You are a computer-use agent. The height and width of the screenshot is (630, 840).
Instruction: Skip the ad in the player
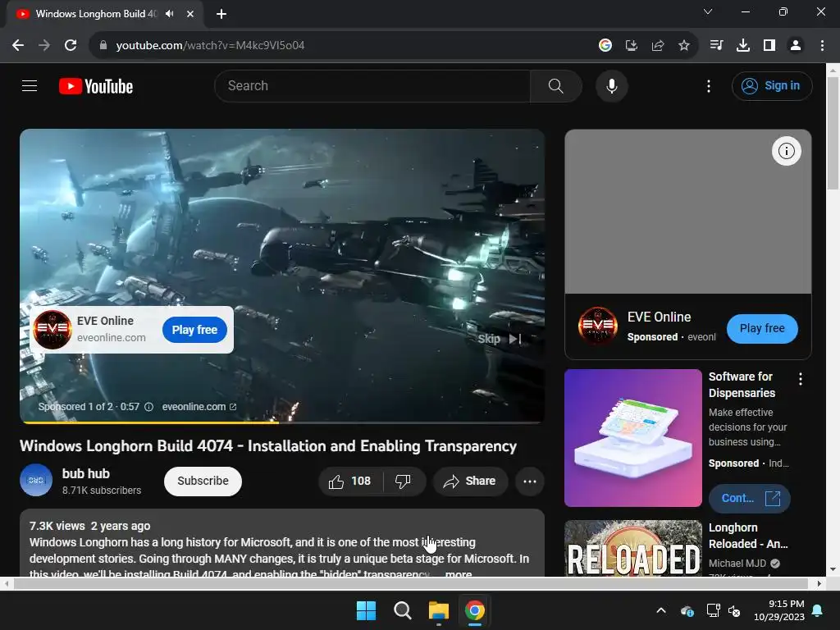pyautogui.click(x=500, y=339)
